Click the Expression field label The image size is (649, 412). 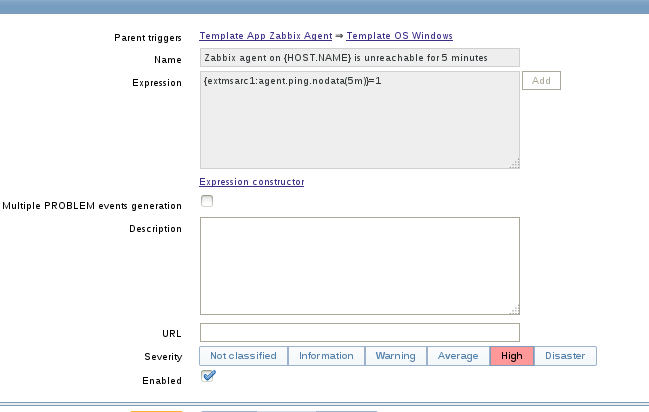157,83
